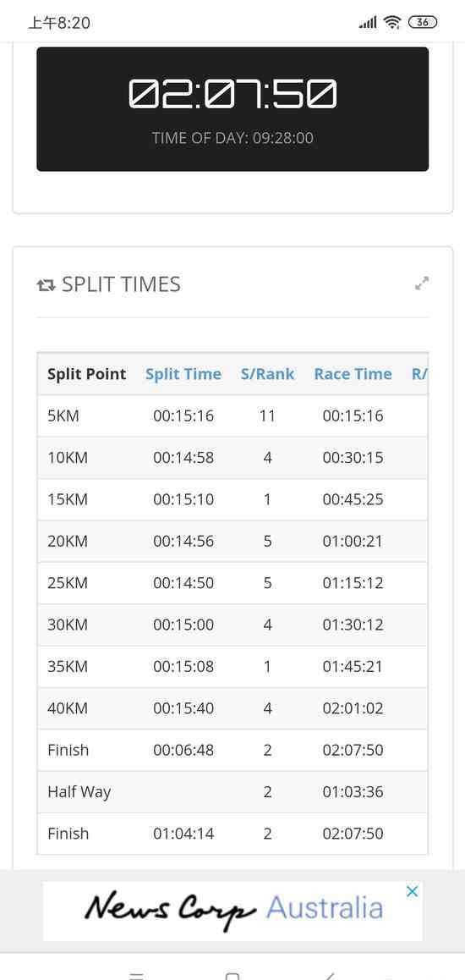This screenshot has width=465, height=980.
Task: Tap the cellular signal bars icon
Action: 369,23
